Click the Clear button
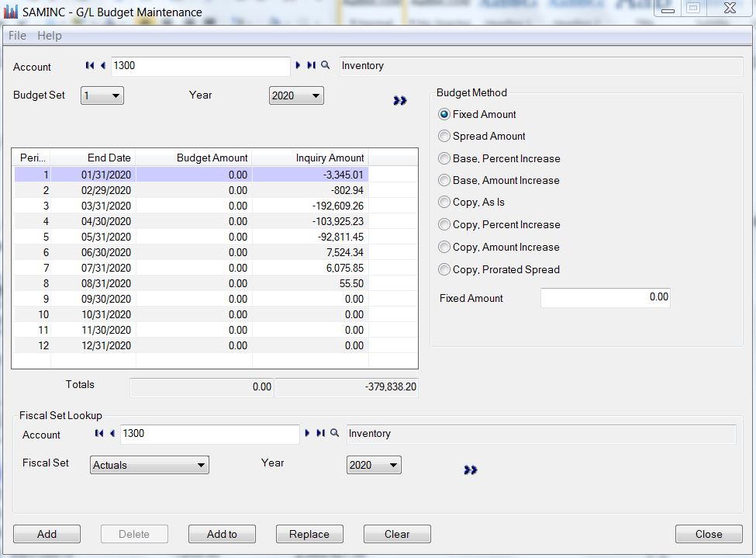The width and height of the screenshot is (756, 558). tap(397, 534)
